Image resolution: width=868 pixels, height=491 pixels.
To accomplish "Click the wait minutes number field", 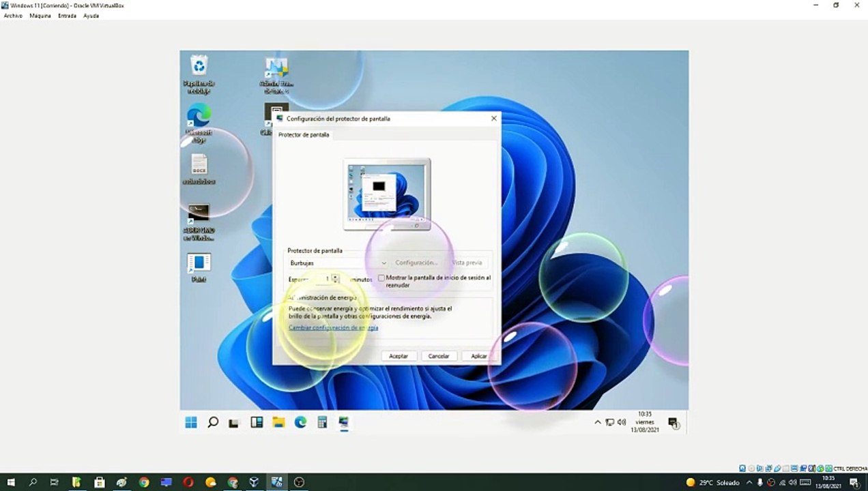I will [323, 279].
